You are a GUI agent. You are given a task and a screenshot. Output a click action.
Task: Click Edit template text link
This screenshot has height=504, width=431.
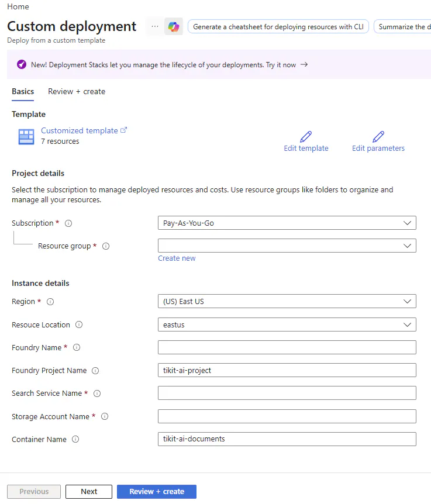tap(306, 149)
